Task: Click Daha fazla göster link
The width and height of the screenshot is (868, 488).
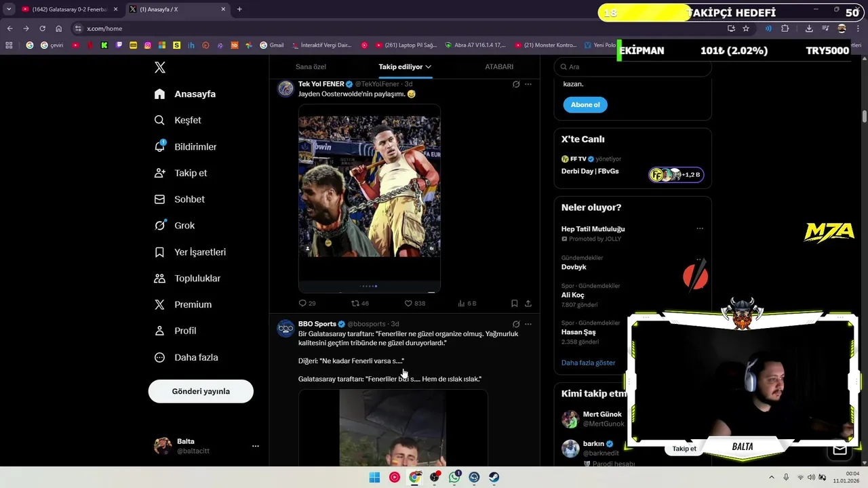Action: click(588, 363)
